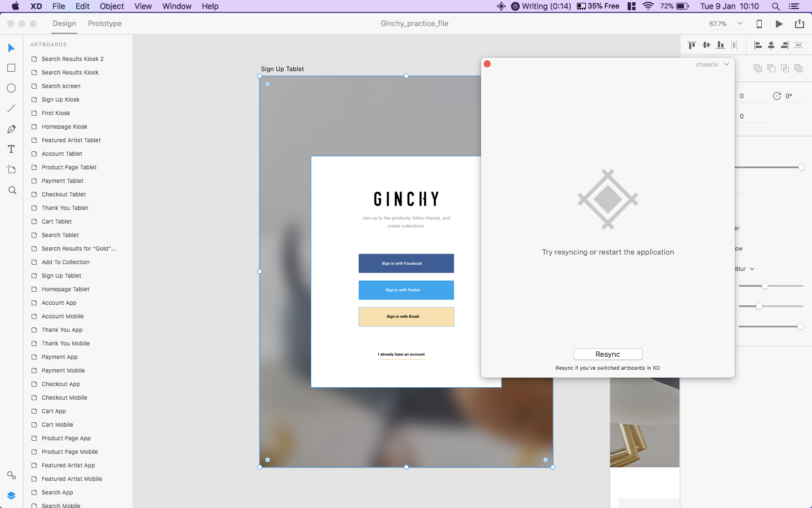Screen dimensions: 812x508
Task: Click the Align Center horizontally icon
Action: [771, 45]
